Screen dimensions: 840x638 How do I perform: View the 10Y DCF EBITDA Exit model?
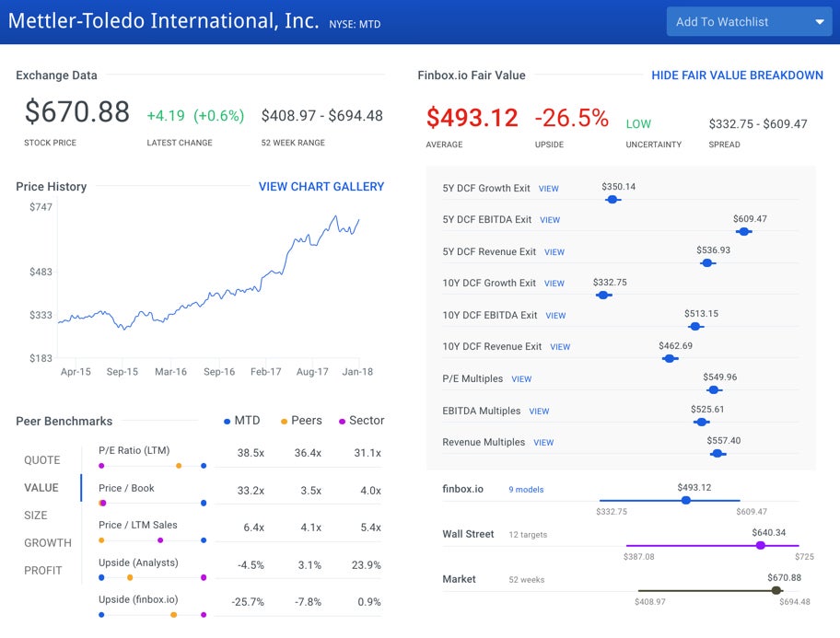[x=555, y=316]
